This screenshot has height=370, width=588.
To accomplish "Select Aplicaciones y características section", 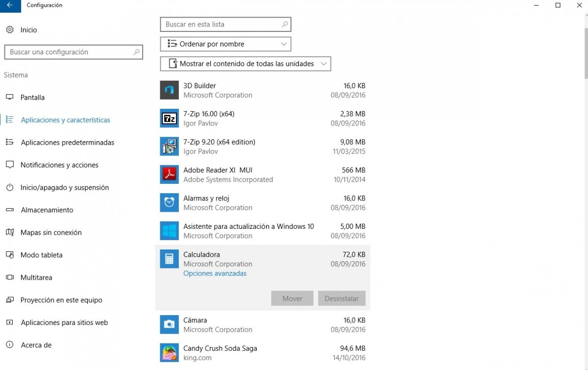I will tap(66, 120).
